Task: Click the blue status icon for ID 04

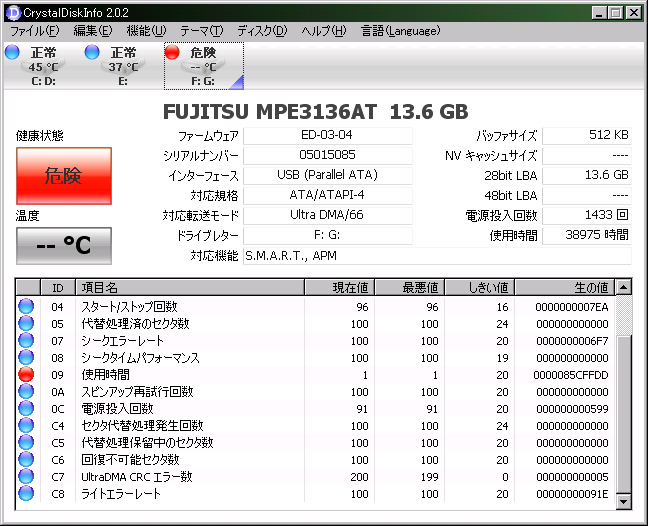Action: pos(26,307)
